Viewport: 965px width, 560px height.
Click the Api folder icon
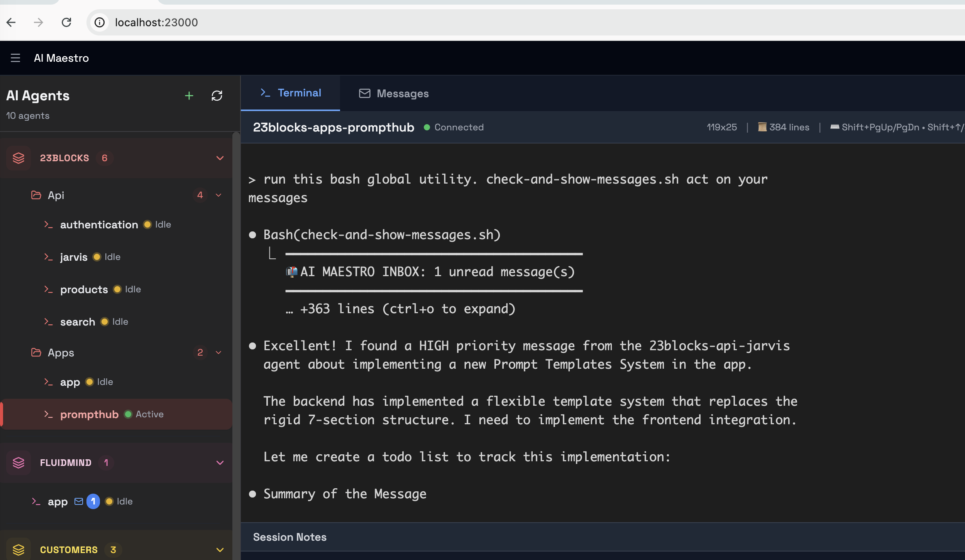36,195
